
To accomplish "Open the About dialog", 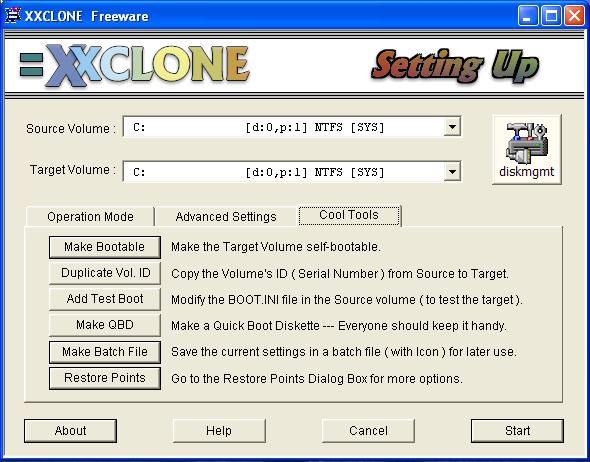I will 70,431.
